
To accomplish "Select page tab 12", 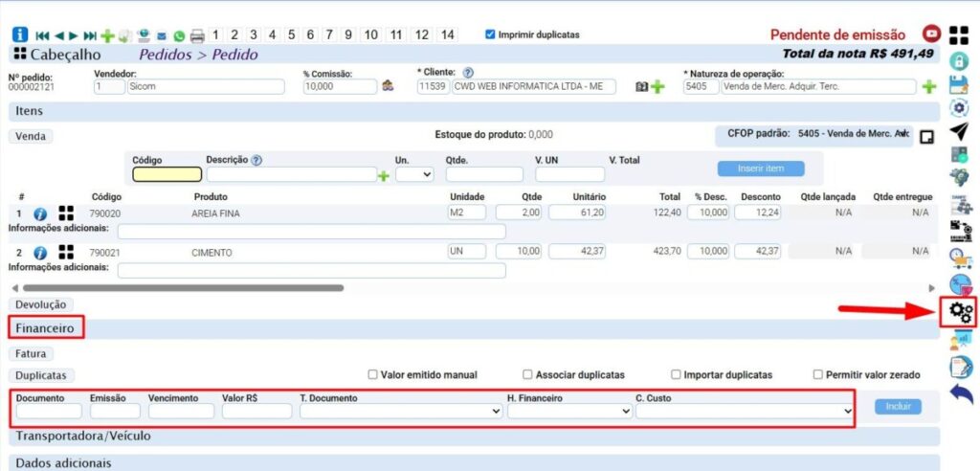I will pos(422,35).
